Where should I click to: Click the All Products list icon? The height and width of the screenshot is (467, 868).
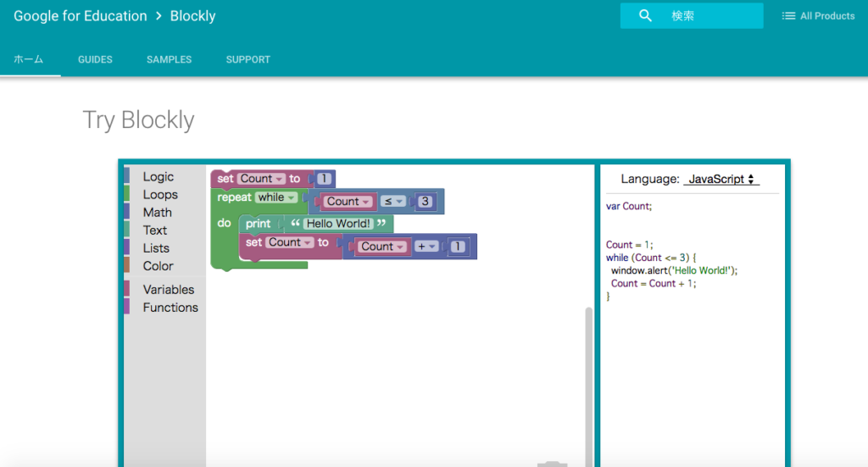(788, 16)
